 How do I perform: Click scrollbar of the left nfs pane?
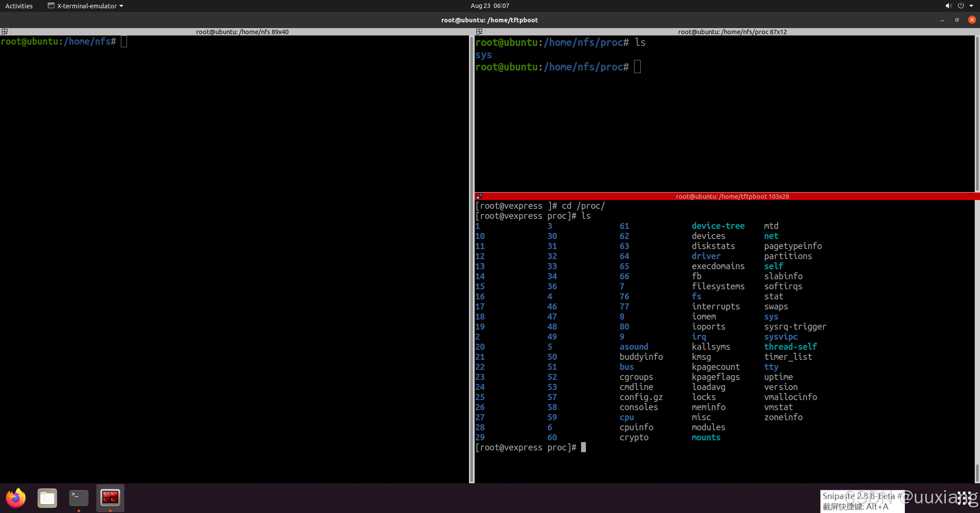472,259
